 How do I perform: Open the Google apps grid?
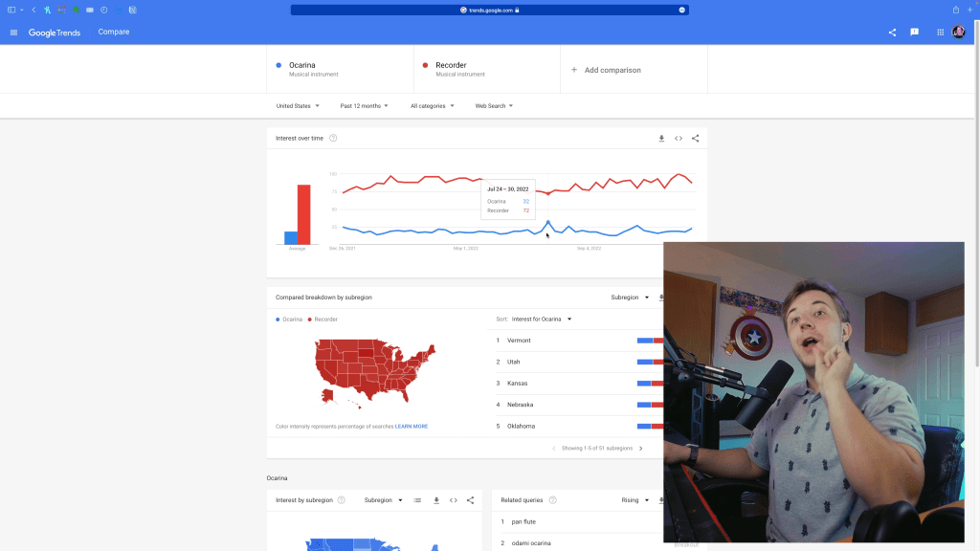(x=941, y=33)
